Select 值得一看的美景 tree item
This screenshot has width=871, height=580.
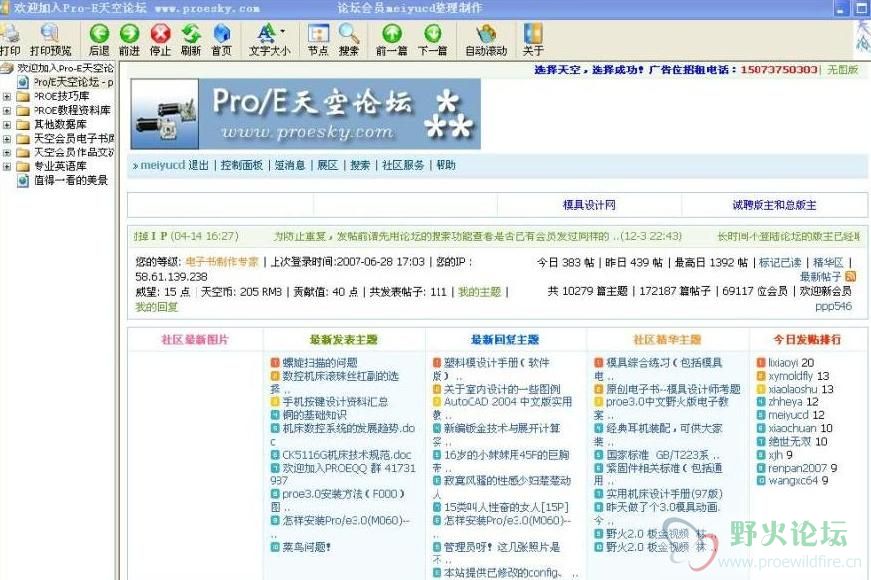71,180
